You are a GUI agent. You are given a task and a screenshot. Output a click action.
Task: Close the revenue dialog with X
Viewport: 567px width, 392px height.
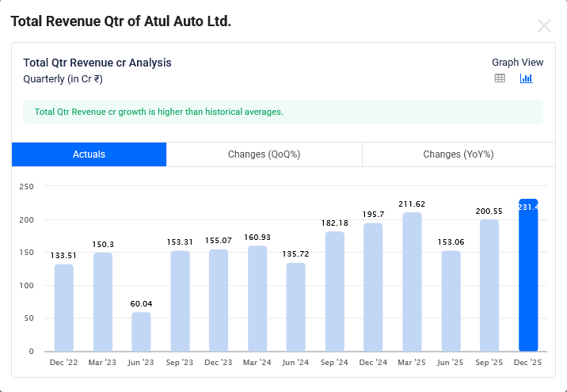[544, 25]
